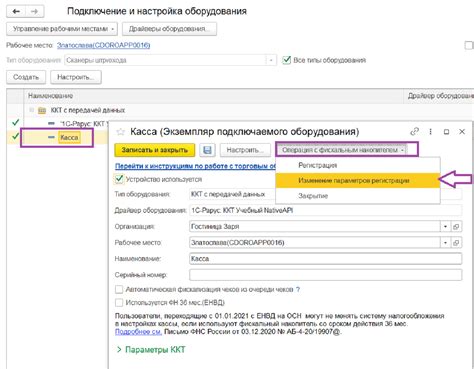
Task: Click the Драйверы оборудования button
Action: coord(169,29)
